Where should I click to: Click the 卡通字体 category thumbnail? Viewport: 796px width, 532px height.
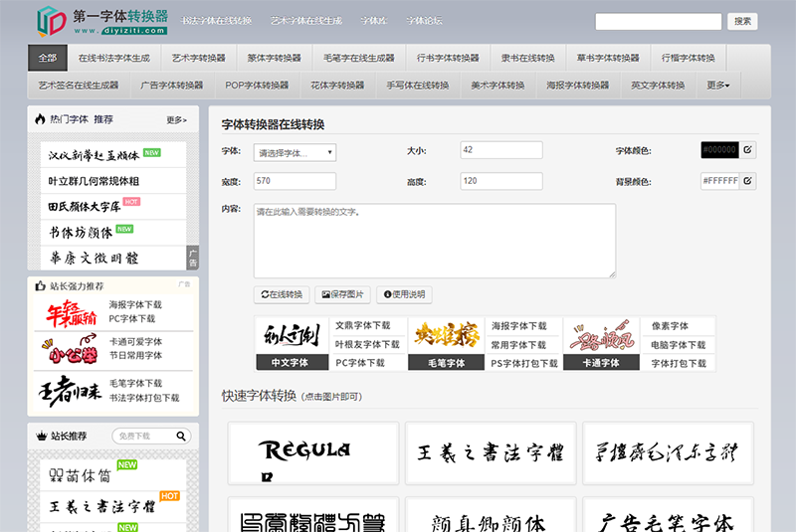coord(601,344)
